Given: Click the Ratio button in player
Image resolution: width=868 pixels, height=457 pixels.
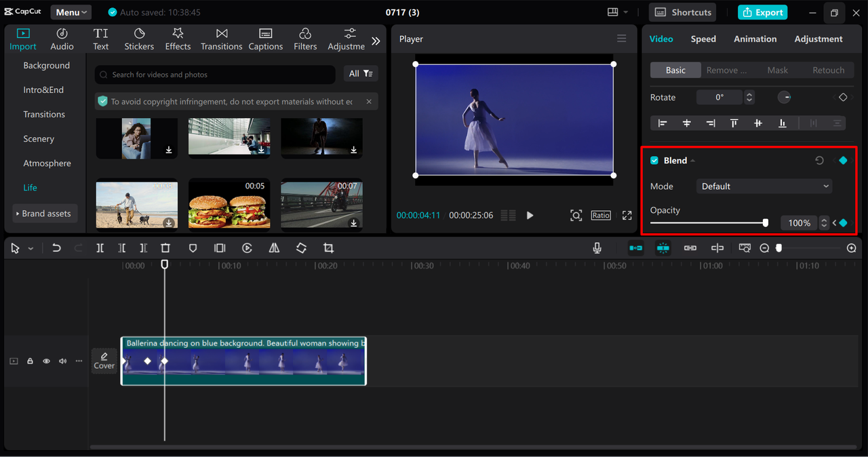Looking at the screenshot, I should click(601, 215).
